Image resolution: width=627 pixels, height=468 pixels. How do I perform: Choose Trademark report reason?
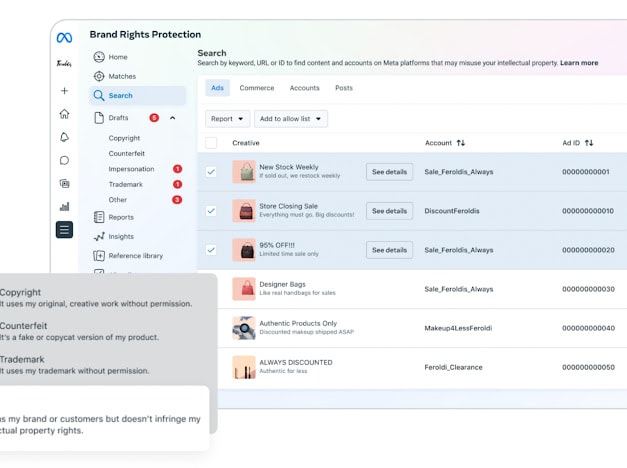point(74,365)
